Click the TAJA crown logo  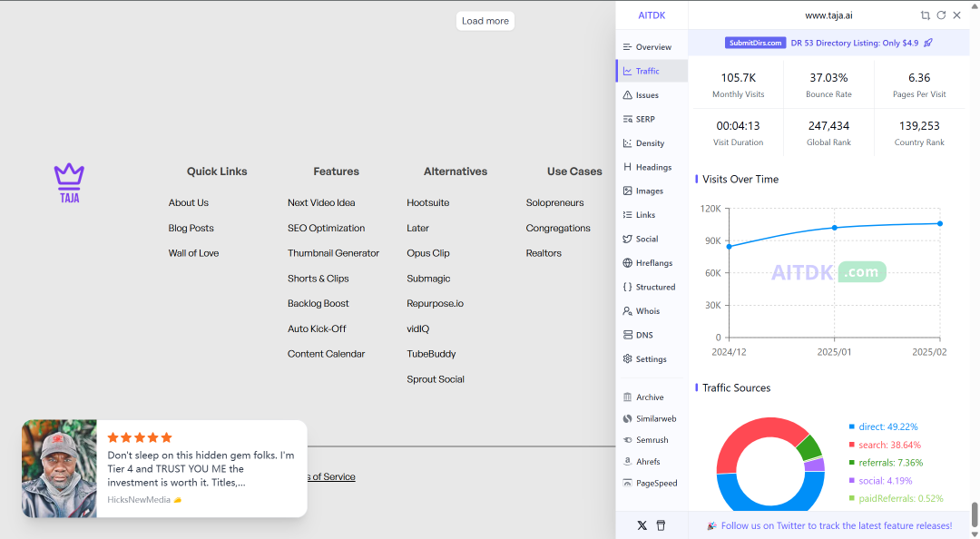click(x=69, y=182)
